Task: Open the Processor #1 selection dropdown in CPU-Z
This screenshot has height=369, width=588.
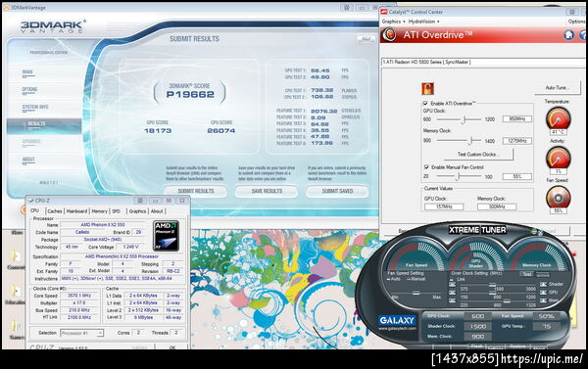Action: tap(81, 333)
